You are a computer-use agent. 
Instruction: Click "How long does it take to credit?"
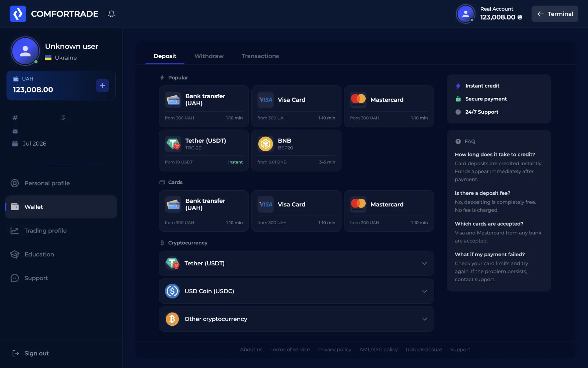click(x=495, y=155)
